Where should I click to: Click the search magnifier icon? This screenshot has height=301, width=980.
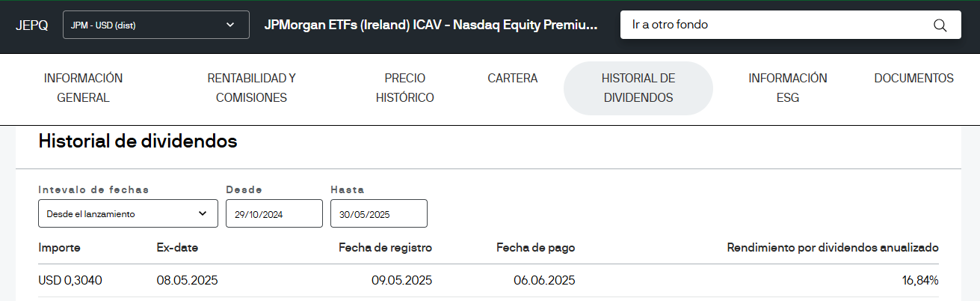point(940,25)
